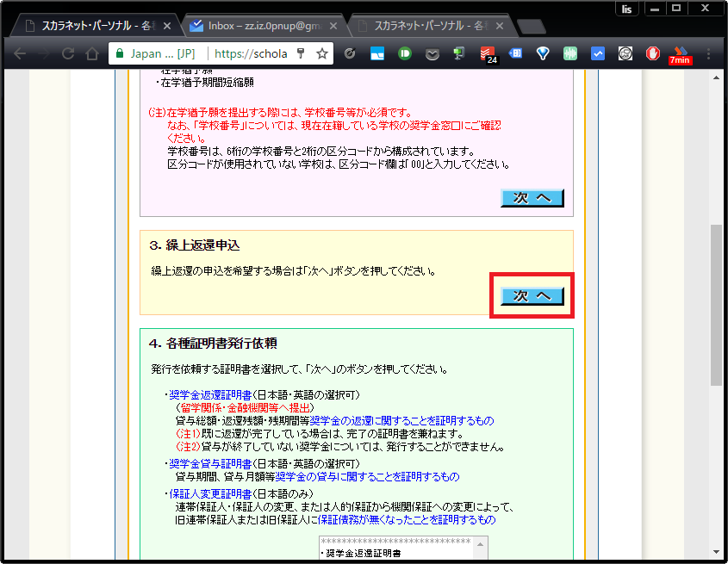The width and height of the screenshot is (728, 564).
Task: Click the 7min timer extension icon
Action: click(680, 56)
